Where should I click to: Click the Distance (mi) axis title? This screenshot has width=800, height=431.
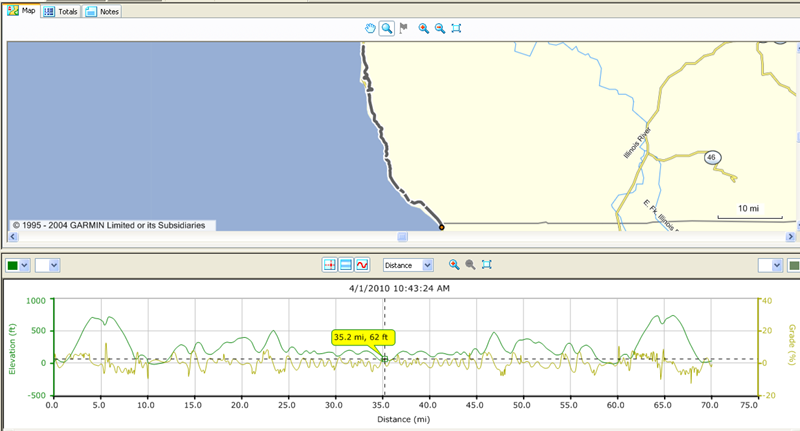(x=404, y=419)
